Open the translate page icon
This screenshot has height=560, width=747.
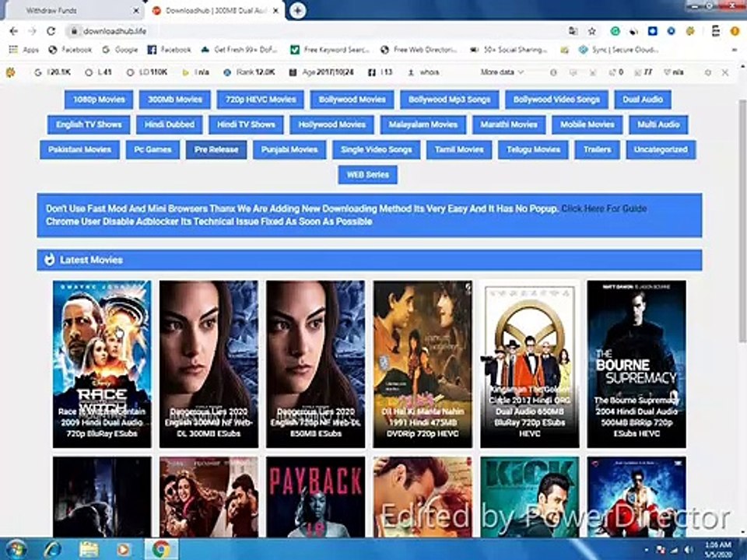click(573, 31)
